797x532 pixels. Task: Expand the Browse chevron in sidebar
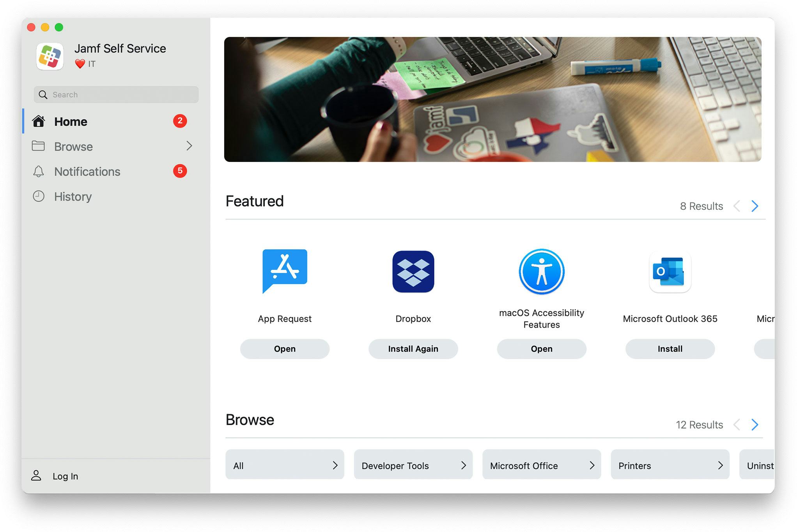[189, 146]
